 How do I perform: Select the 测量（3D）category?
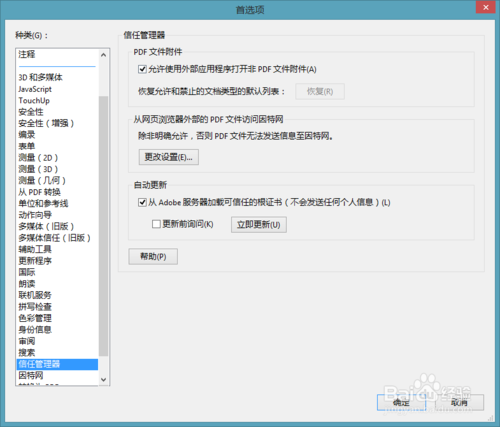(x=57, y=169)
